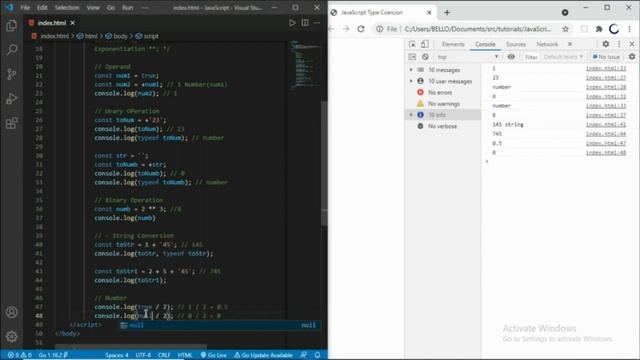The image size is (640, 360).
Task: Click the body breadcrumb item
Action: (x=116, y=36)
